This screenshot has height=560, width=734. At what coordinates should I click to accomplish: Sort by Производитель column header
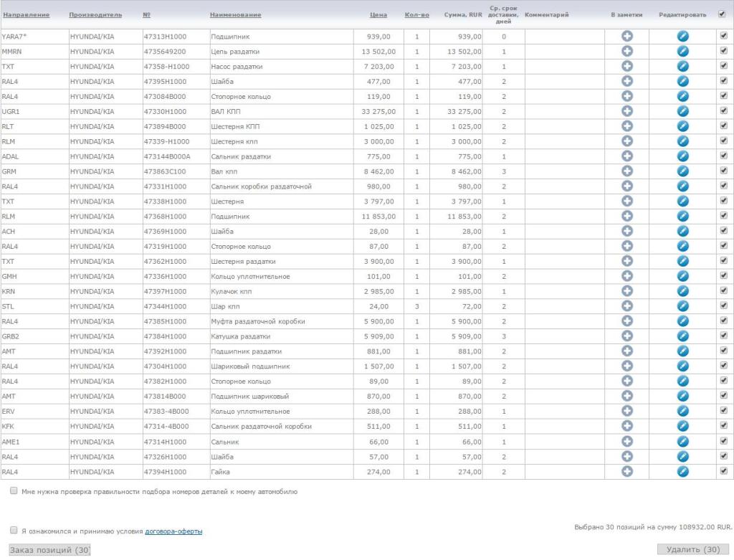pyautogui.click(x=95, y=15)
